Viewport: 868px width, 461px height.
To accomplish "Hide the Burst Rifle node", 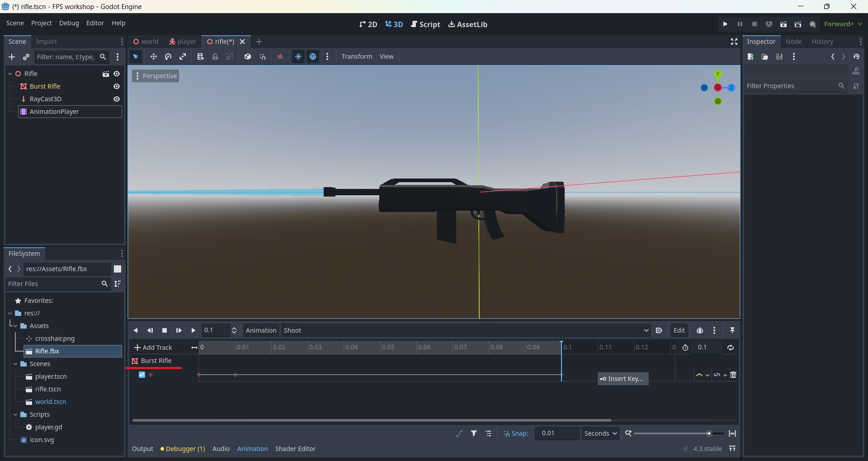I will point(117,86).
